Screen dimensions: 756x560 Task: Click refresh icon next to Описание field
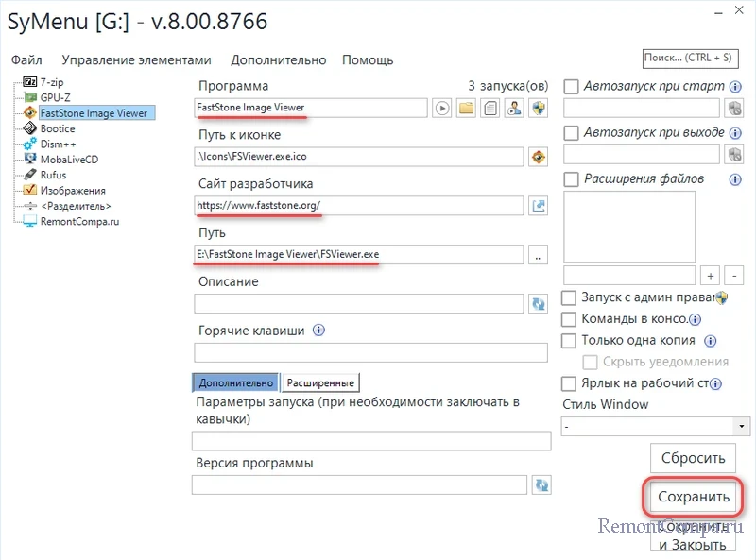point(539,304)
